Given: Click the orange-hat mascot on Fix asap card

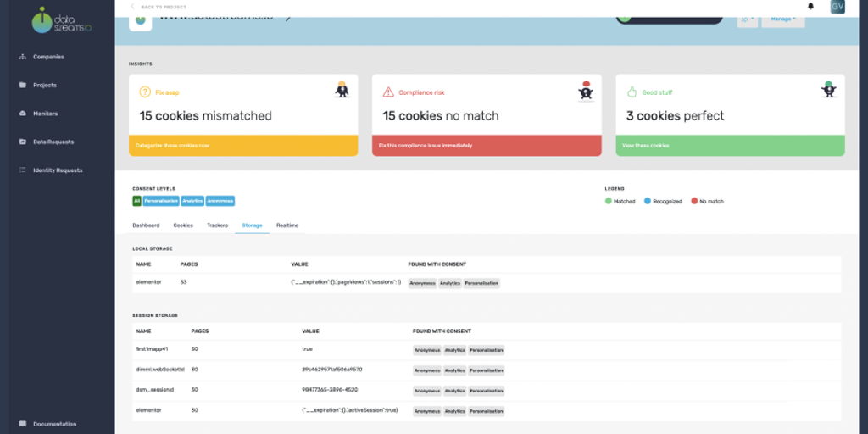Looking at the screenshot, I should [342, 90].
